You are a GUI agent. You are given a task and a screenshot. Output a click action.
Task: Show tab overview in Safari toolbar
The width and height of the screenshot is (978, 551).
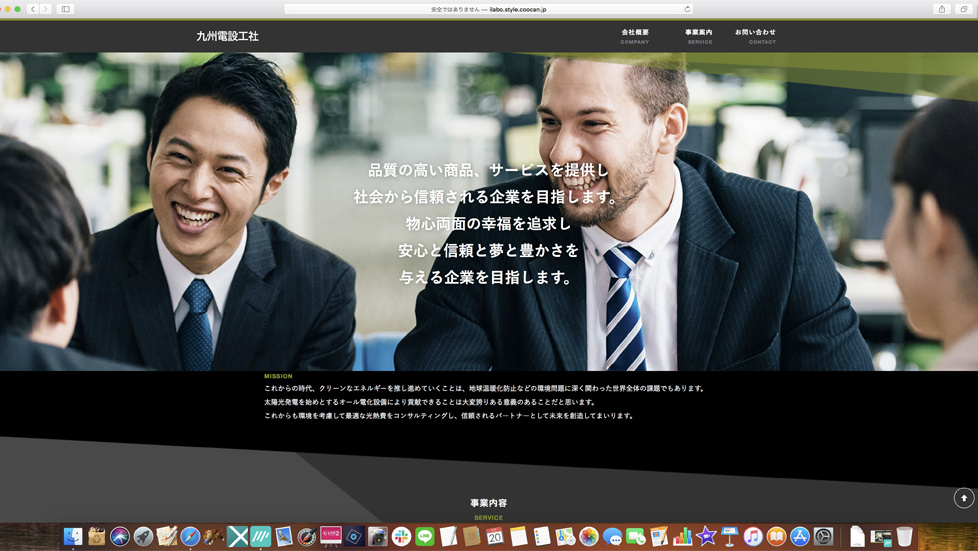(964, 9)
